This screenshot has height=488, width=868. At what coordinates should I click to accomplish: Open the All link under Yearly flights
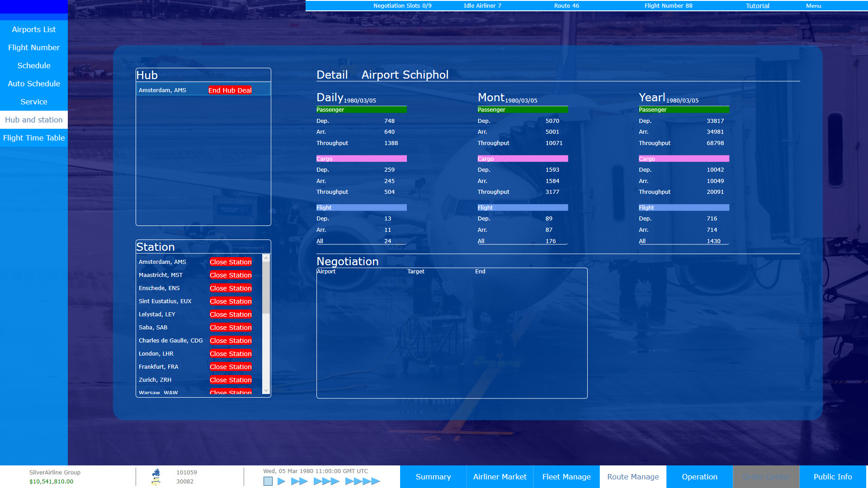point(642,241)
